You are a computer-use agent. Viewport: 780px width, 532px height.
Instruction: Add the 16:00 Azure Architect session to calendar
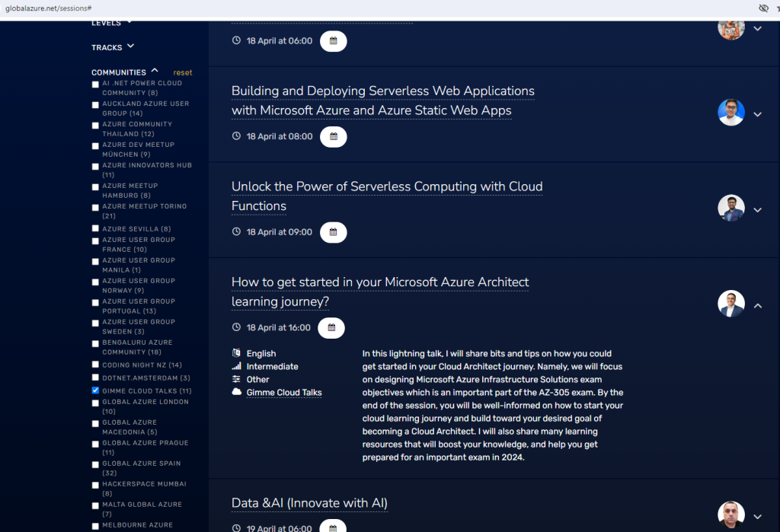(331, 328)
